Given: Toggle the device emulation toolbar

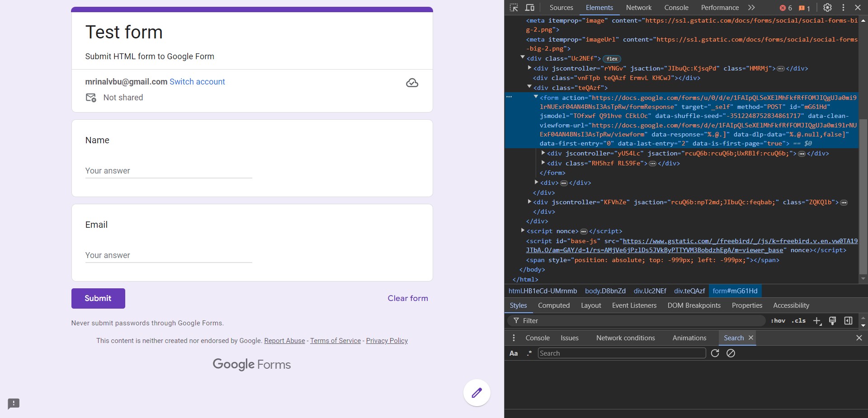Looking at the screenshot, I should 530,8.
